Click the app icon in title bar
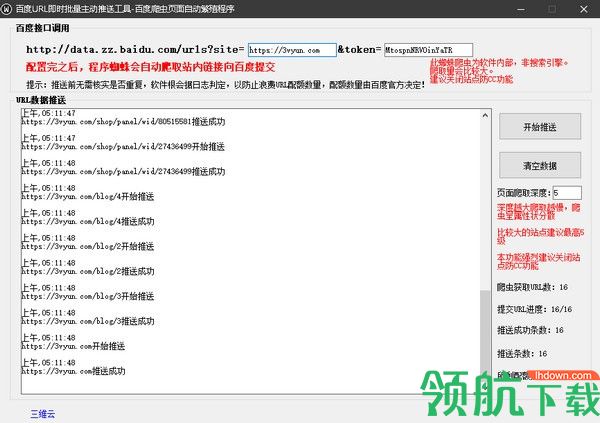The image size is (600, 423). coord(7,9)
